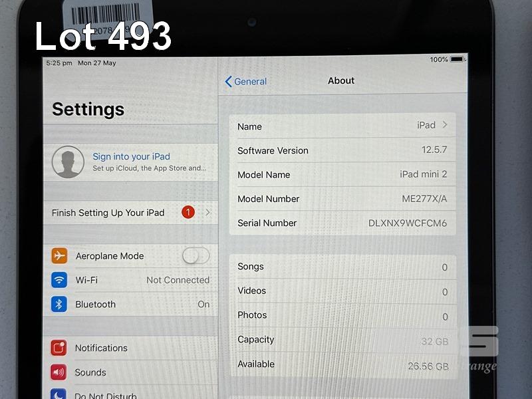Tap the Sounds speaker icon
This screenshot has width=532, height=399.
(x=59, y=372)
